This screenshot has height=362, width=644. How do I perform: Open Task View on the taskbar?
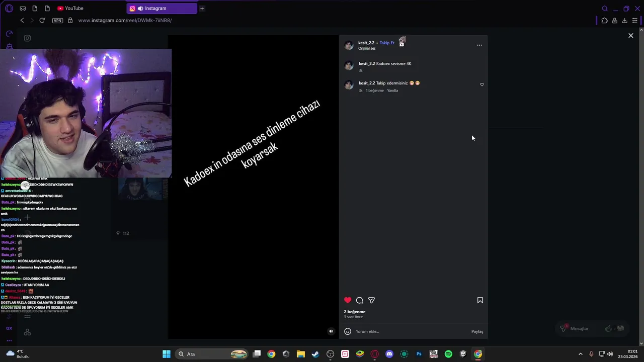pyautogui.click(x=257, y=354)
